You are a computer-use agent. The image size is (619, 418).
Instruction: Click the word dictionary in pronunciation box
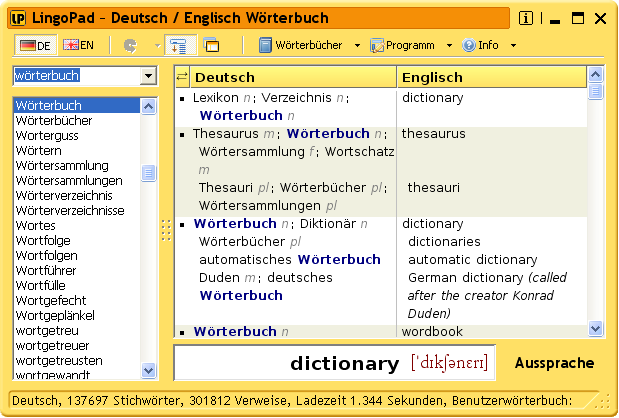pyautogui.click(x=345, y=363)
